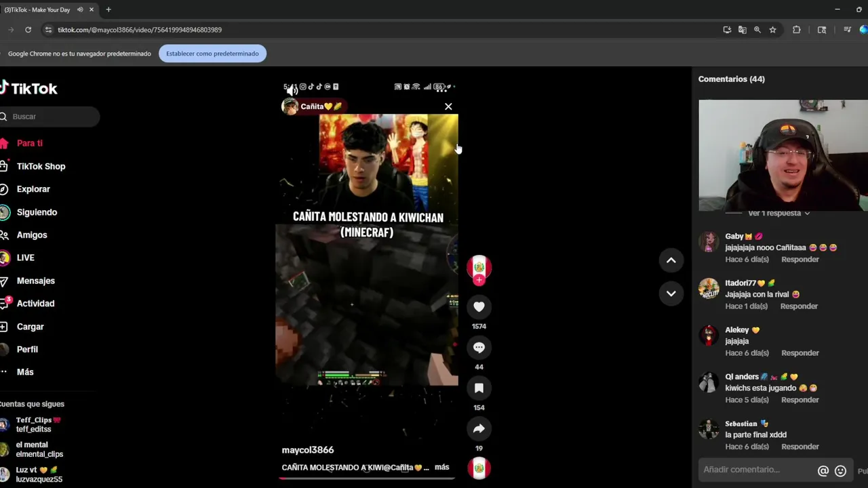Image resolution: width=868 pixels, height=488 pixels.
Task: Open Perfil in the sidebar
Action: (27, 349)
